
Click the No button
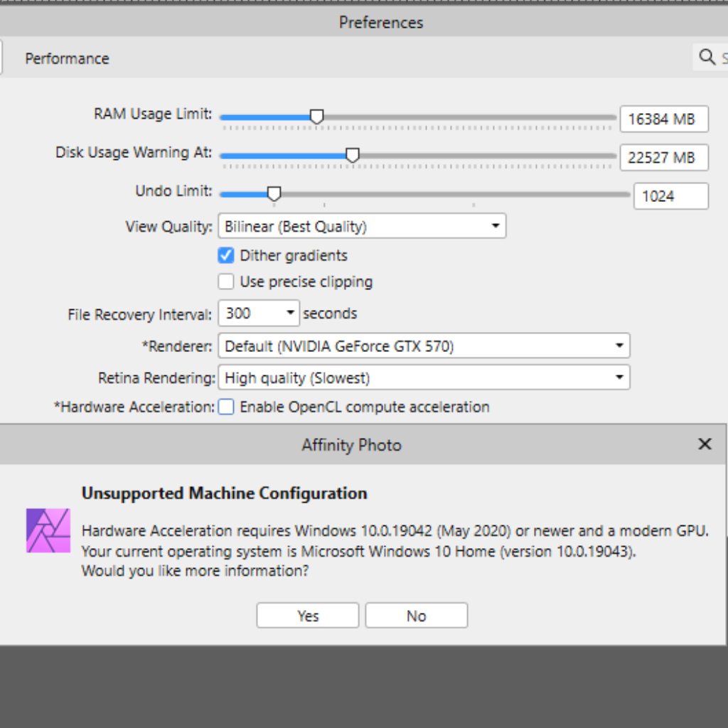417,616
